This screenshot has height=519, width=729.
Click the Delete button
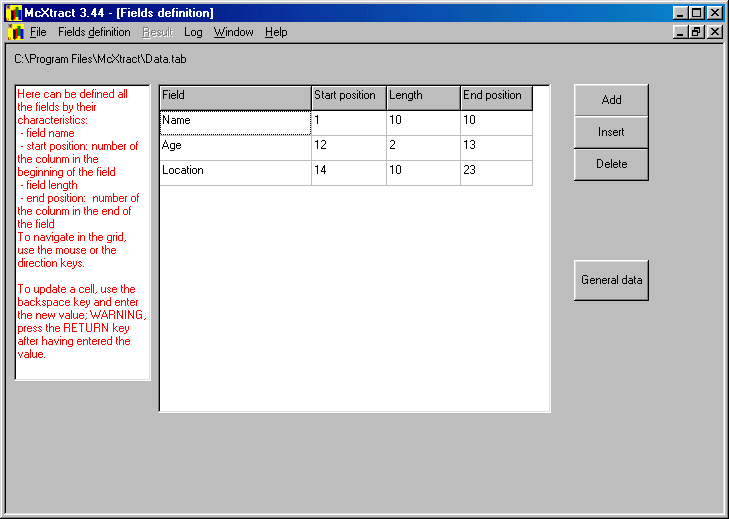[611, 164]
